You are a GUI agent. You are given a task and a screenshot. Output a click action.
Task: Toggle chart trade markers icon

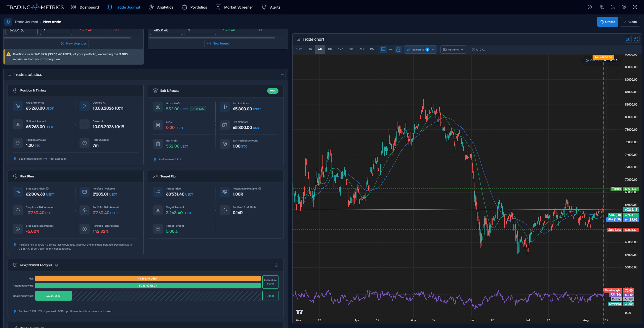click(383, 50)
